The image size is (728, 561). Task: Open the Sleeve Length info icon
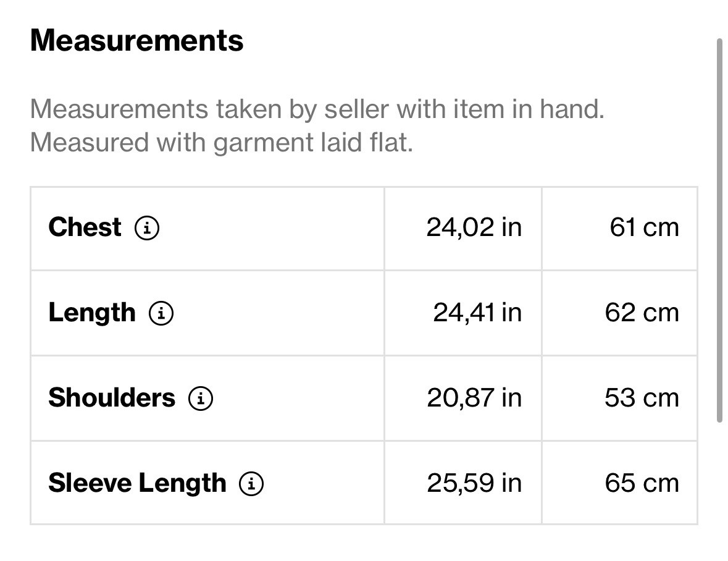251,483
